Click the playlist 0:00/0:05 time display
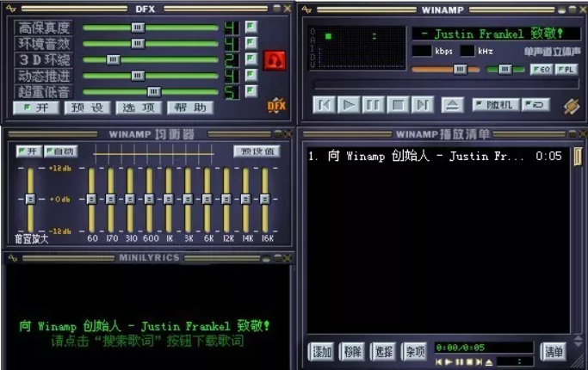Image resolution: width=588 pixels, height=370 pixels. pos(484,348)
